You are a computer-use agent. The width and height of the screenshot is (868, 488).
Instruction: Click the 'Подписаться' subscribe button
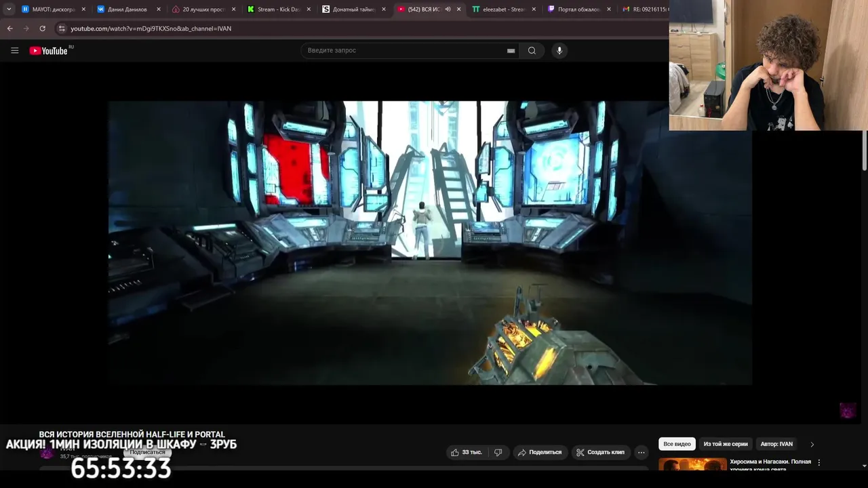click(x=147, y=452)
